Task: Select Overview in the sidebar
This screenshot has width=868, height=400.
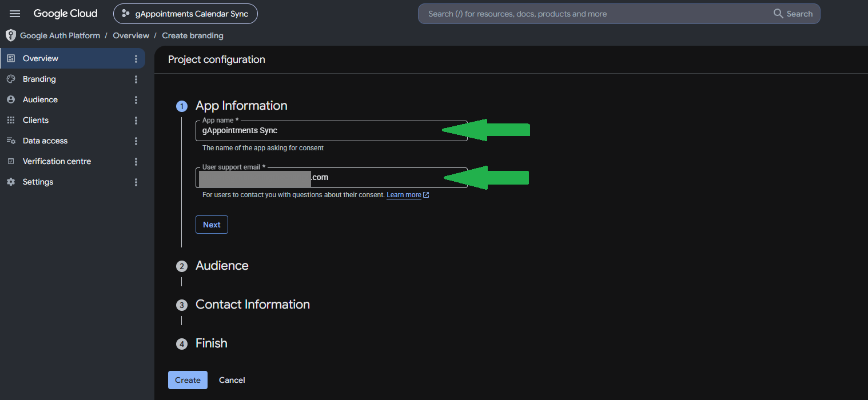Action: [x=72, y=58]
